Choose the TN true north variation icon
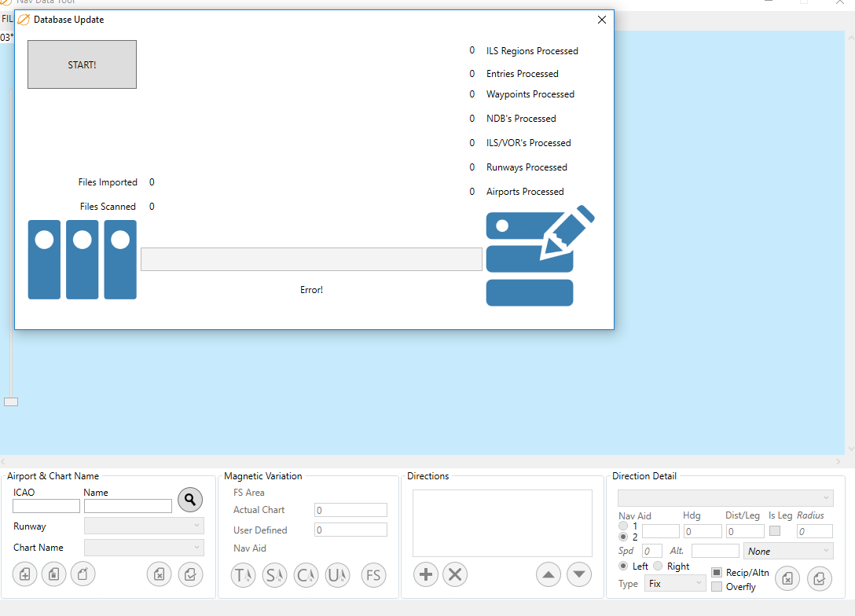 pos(243,575)
